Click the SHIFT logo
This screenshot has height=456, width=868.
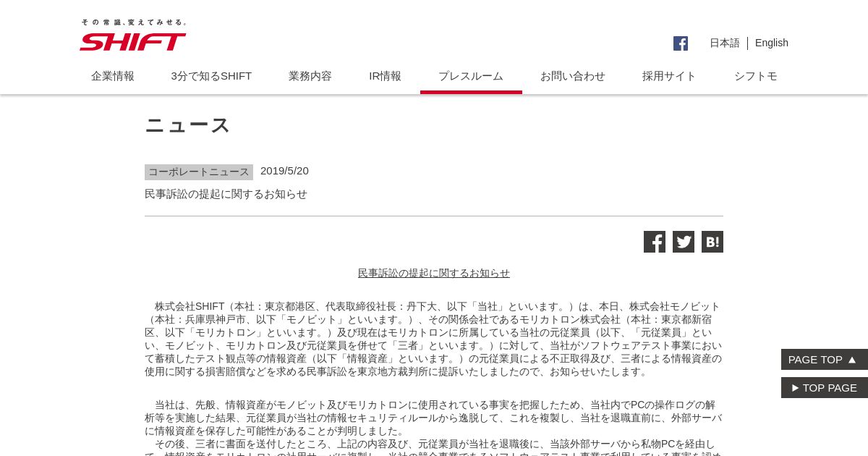tap(132, 42)
